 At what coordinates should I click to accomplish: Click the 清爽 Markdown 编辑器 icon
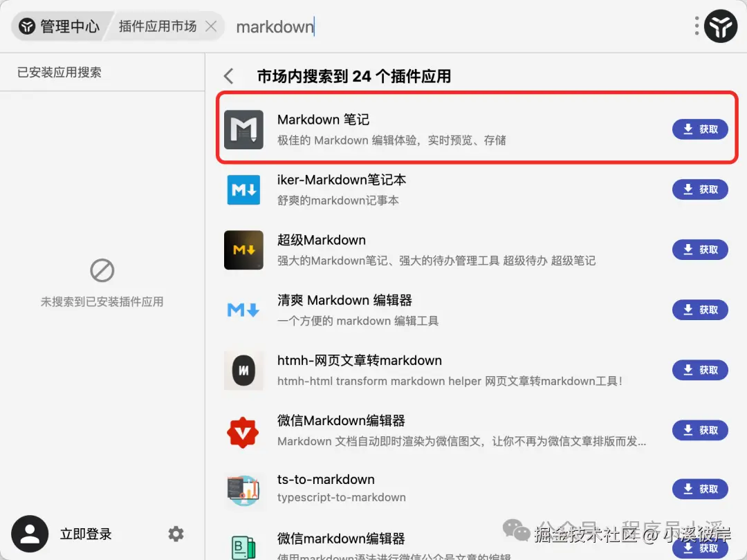click(x=243, y=310)
